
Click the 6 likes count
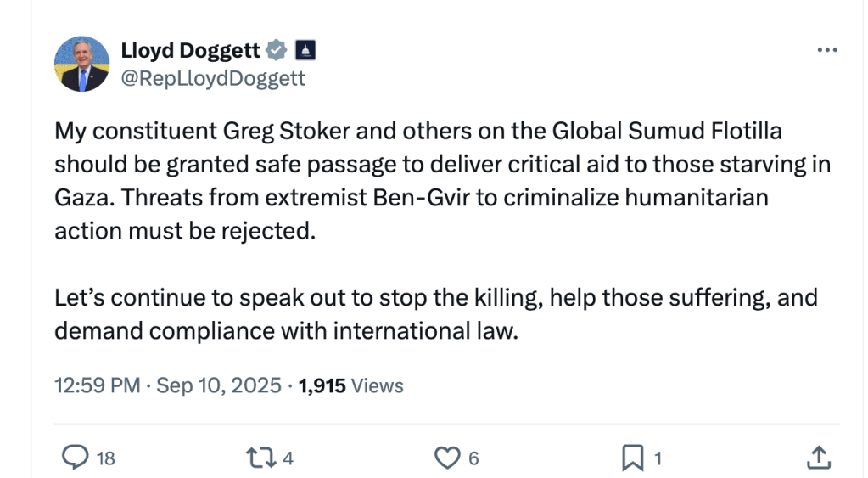pyautogui.click(x=473, y=459)
